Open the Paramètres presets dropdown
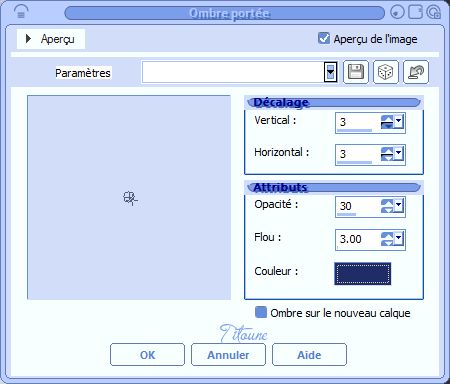The image size is (450, 384). [x=330, y=72]
